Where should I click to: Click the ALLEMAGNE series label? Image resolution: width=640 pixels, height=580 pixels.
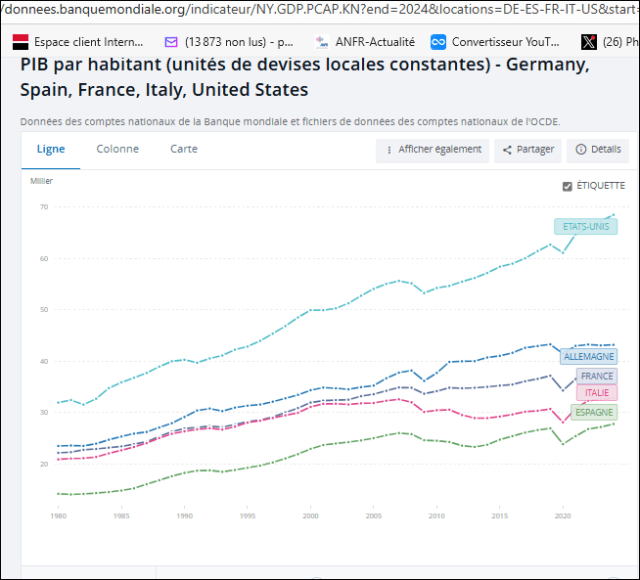[x=589, y=356]
